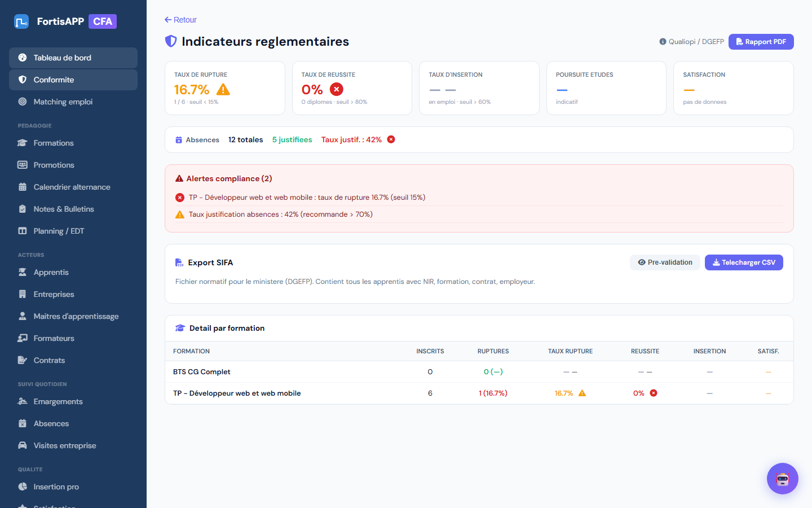
Task: Click the Insertion pro pie chart icon
Action: coord(23,487)
